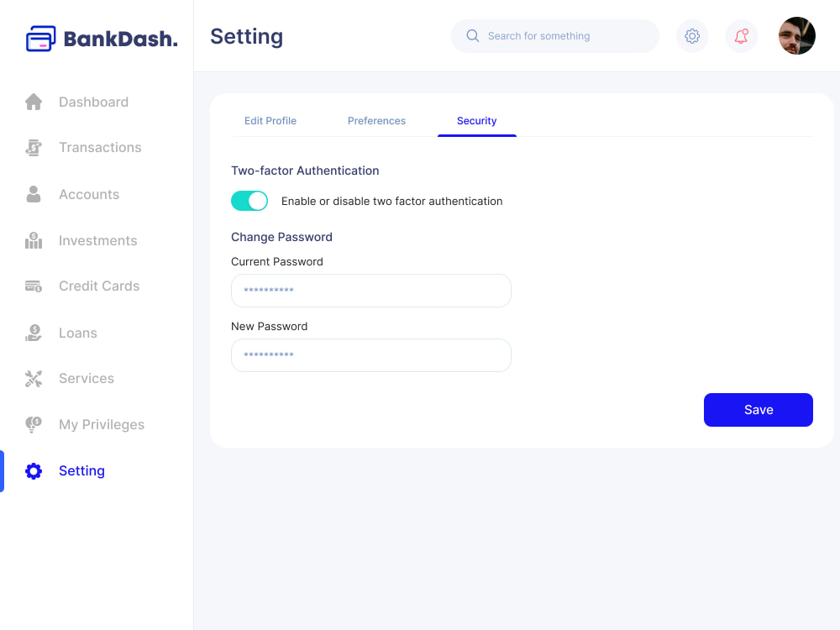840x630 pixels.
Task: Click the Current Password label
Action: pyautogui.click(x=277, y=261)
